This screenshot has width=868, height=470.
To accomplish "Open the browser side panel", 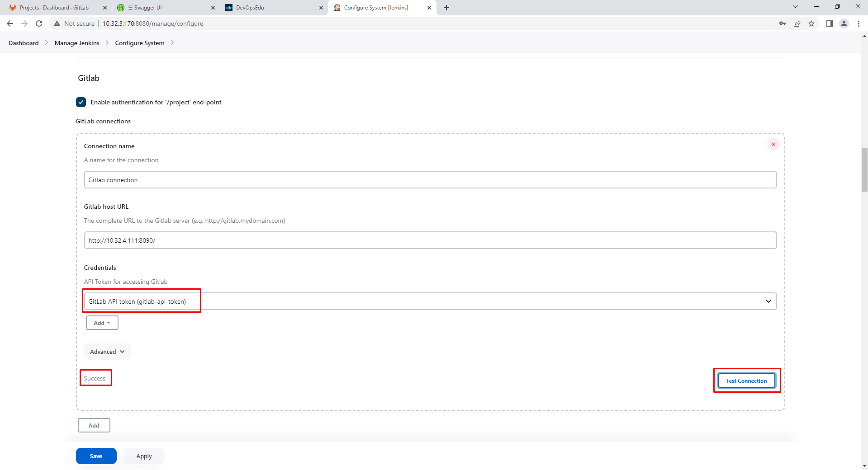I will (830, 23).
